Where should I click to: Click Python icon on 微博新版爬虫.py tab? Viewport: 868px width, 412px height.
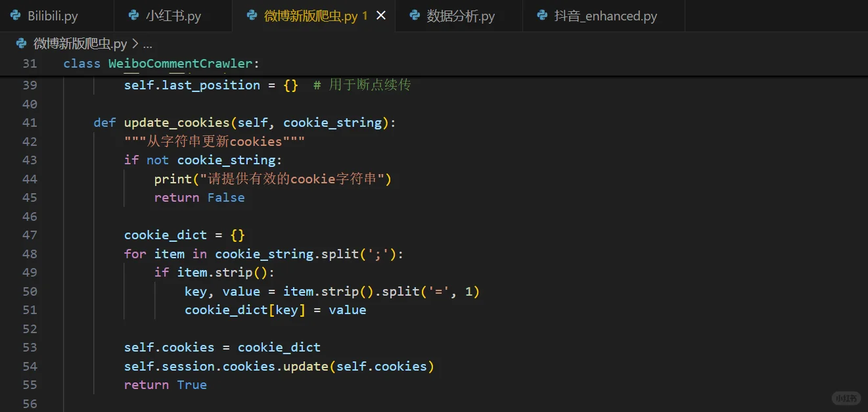click(x=252, y=16)
